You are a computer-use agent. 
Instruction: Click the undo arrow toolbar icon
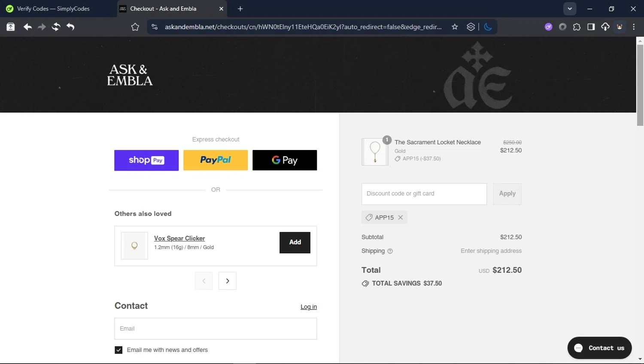click(70, 27)
